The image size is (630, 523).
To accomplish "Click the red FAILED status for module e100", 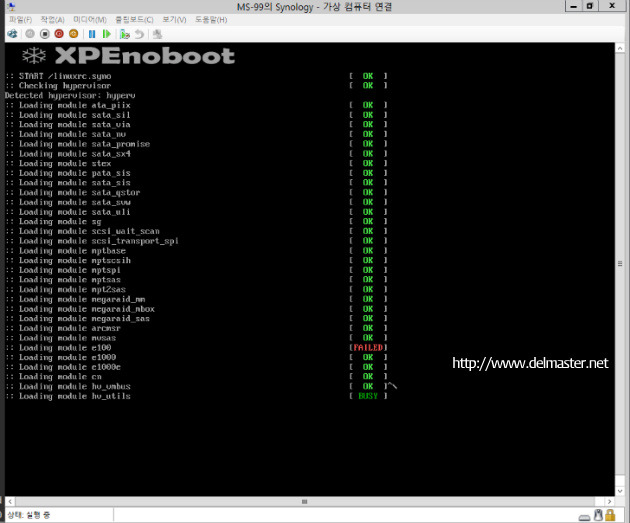I will coord(368,347).
